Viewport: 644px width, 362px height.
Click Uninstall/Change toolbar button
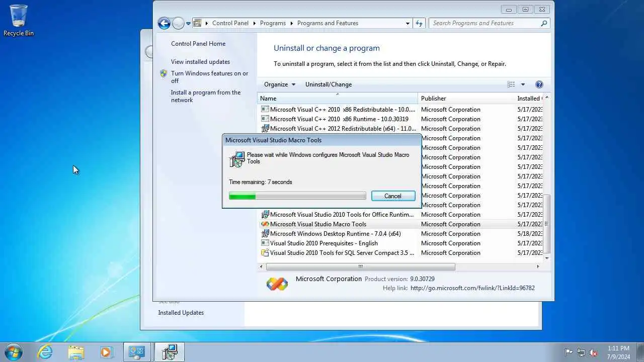[329, 84]
